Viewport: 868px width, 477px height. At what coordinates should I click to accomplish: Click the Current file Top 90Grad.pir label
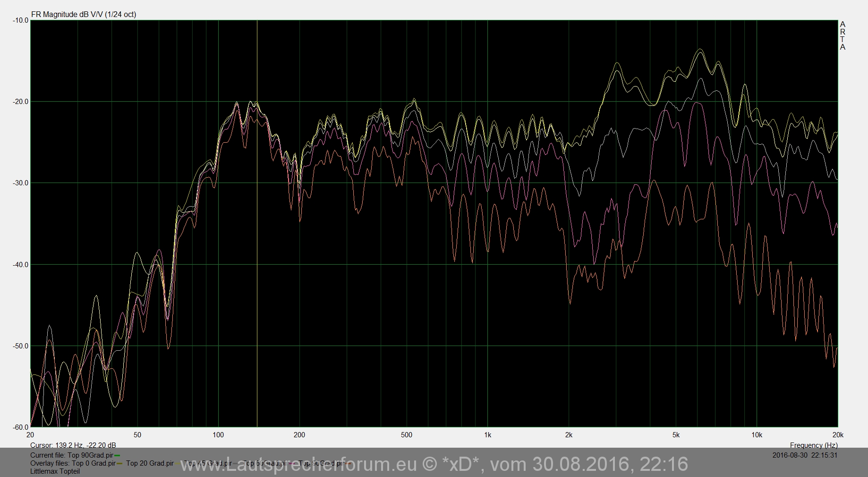pos(72,455)
